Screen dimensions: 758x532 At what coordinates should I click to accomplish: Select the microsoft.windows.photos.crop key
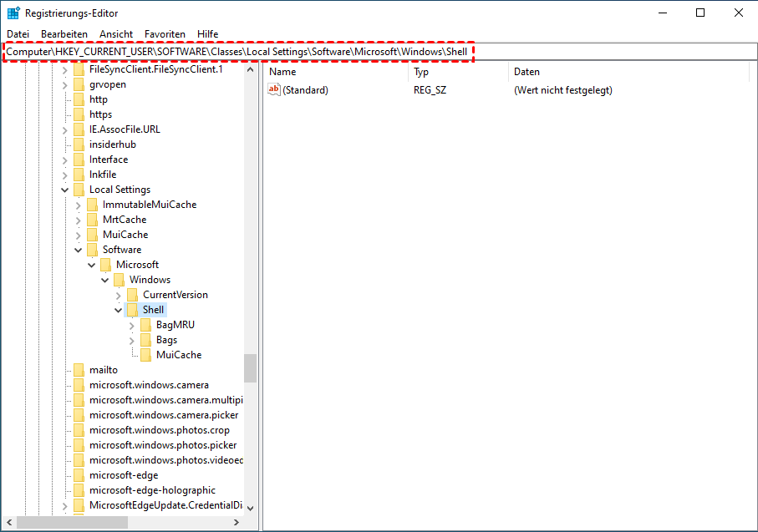click(x=160, y=430)
